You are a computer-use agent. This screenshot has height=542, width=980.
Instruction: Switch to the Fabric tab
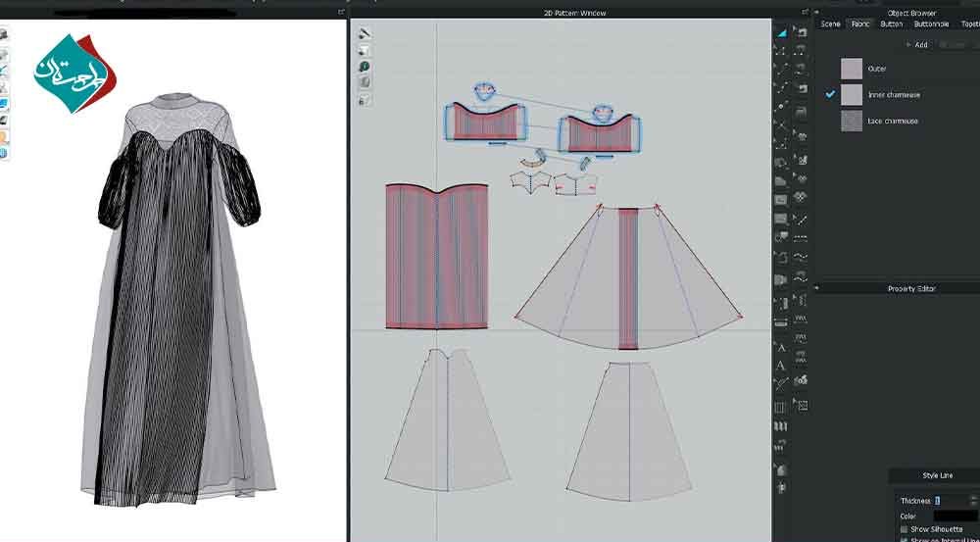pos(860,24)
